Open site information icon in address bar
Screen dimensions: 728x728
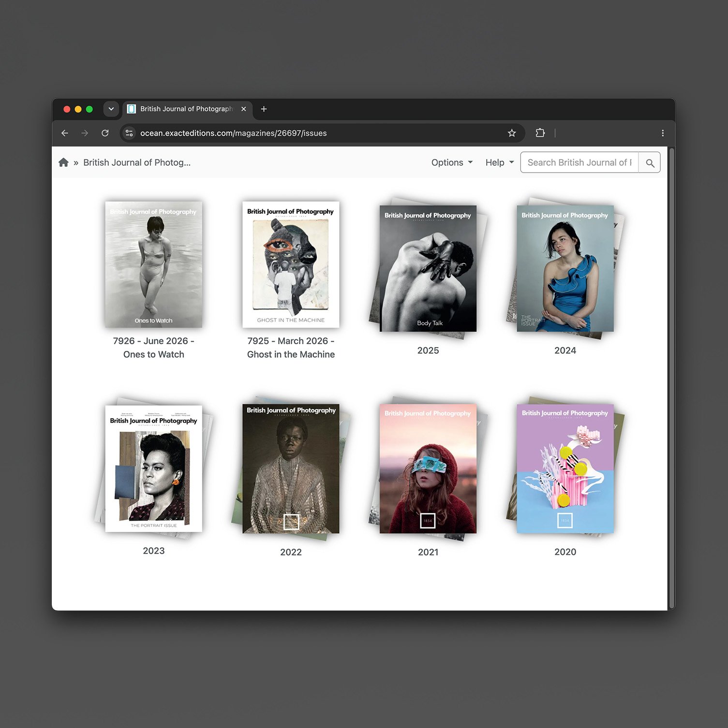click(129, 133)
